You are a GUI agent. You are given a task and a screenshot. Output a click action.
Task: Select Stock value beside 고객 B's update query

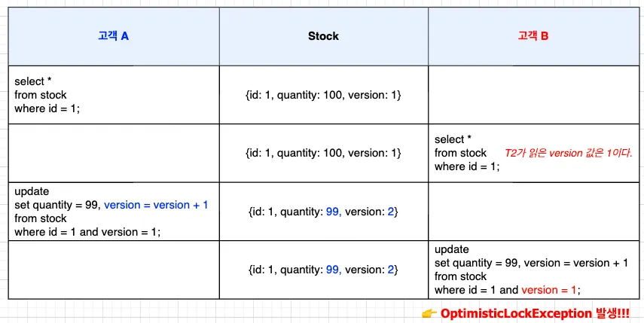coord(323,270)
